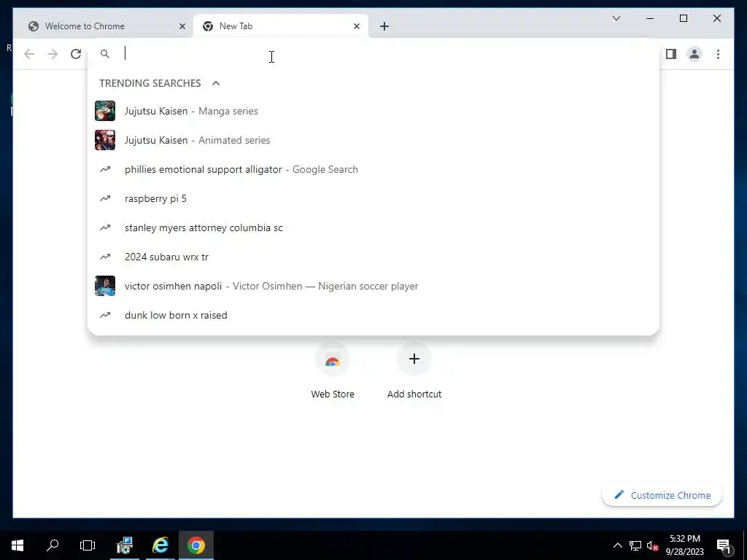Select dunk low born x raised suggestion
The image size is (747, 560).
[373, 315]
